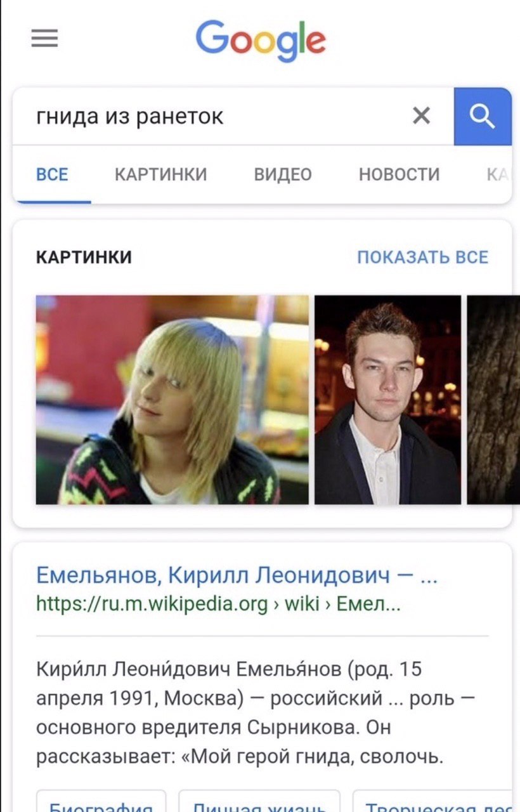This screenshot has height=812, width=520.
Task: Go to the НОВОСТИ tab
Action: pos(399,174)
